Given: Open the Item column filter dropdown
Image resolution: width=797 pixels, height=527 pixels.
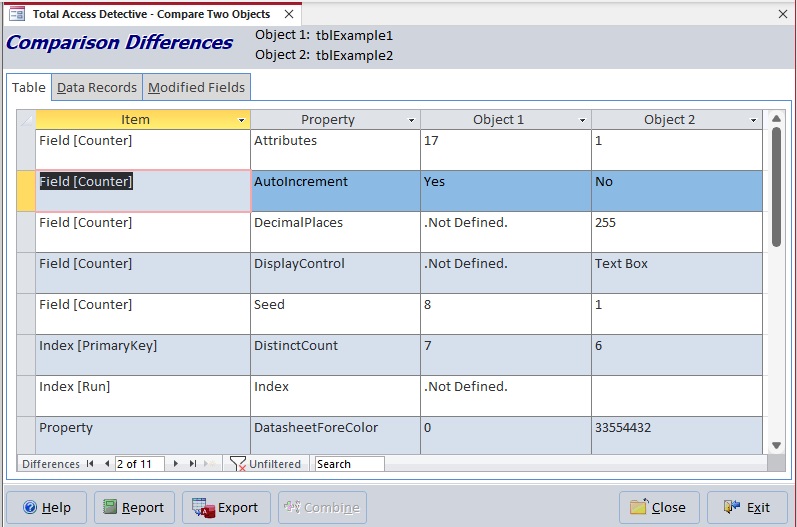Looking at the screenshot, I should coord(241,120).
